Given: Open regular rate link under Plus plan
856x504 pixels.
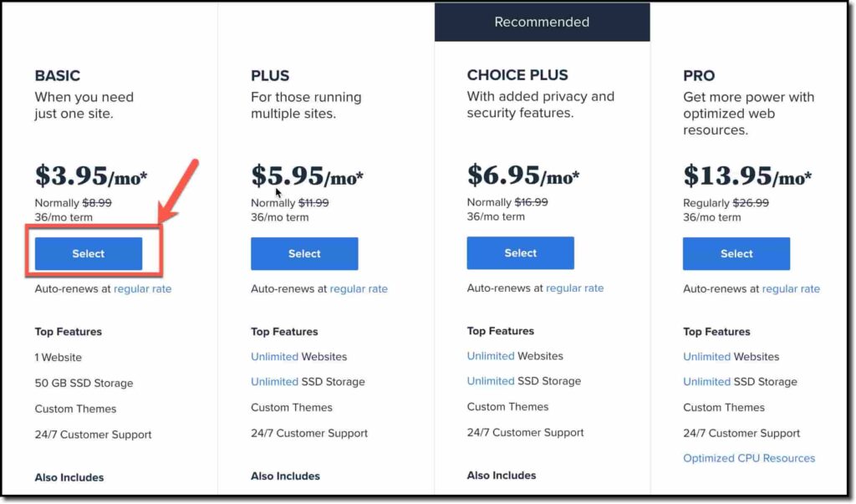Looking at the screenshot, I should pos(359,289).
